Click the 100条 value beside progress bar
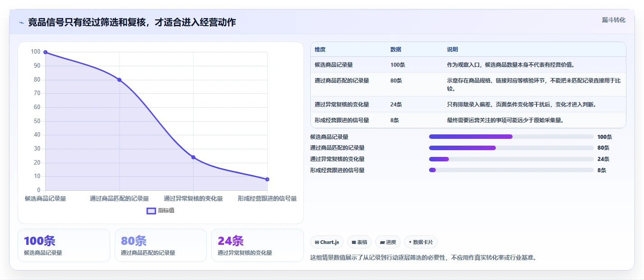 coord(605,137)
